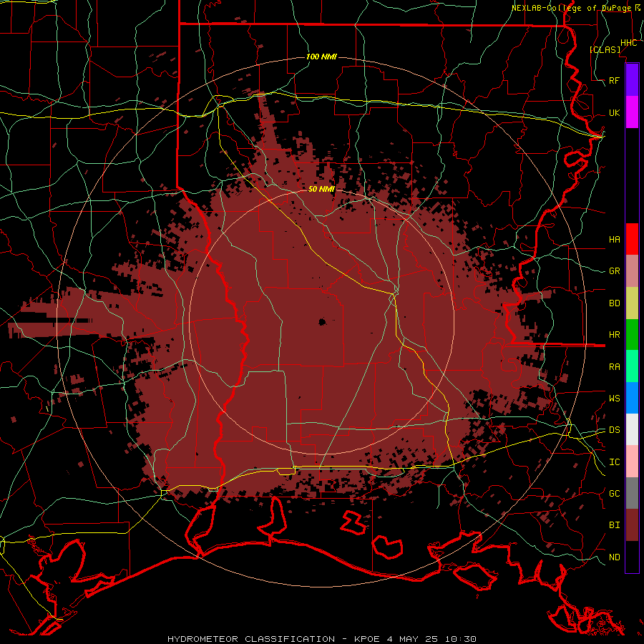Click the HR legend label
644x644 pixels.
click(615, 335)
